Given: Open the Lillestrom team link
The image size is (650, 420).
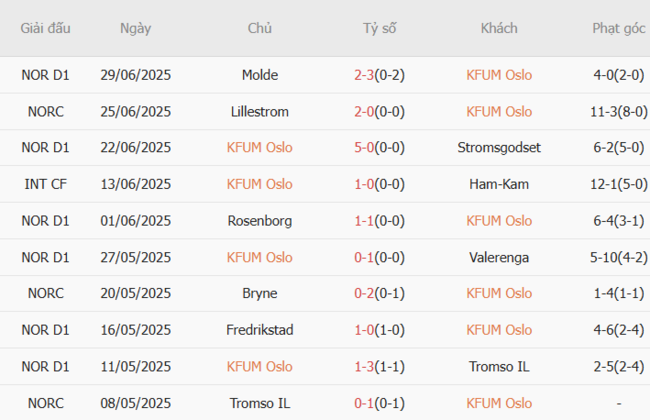Looking at the screenshot, I should 260,111.
